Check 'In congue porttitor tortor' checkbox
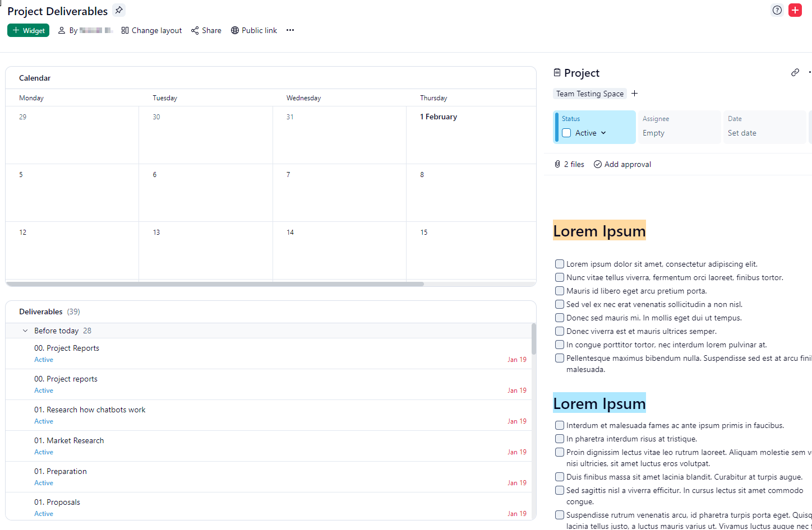The width and height of the screenshot is (812, 530). (x=560, y=345)
